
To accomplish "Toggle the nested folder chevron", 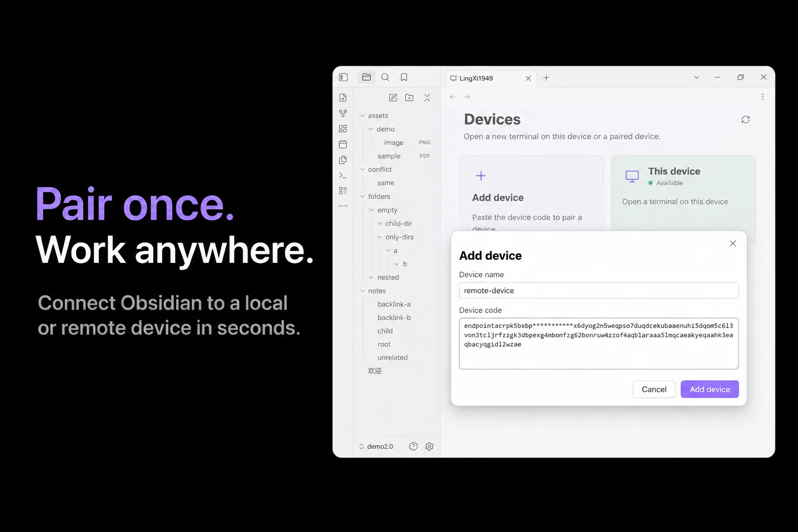I will click(x=371, y=277).
